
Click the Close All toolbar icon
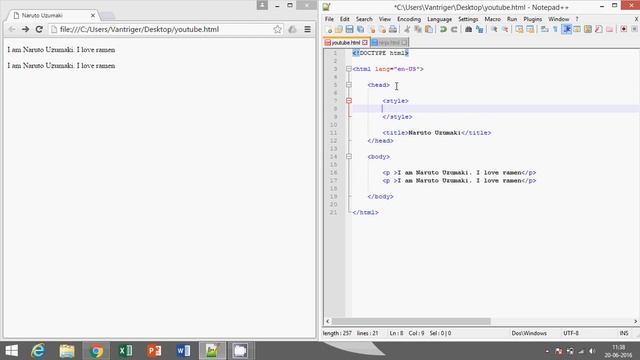[382, 29]
